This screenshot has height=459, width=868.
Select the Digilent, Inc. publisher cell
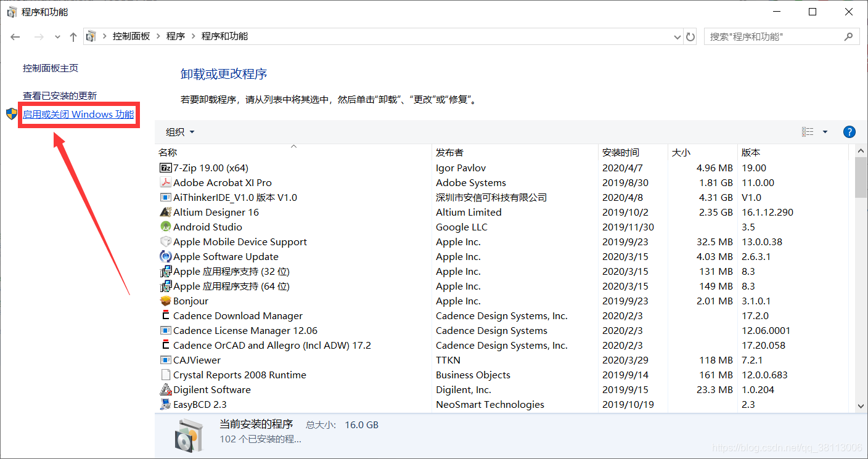464,389
